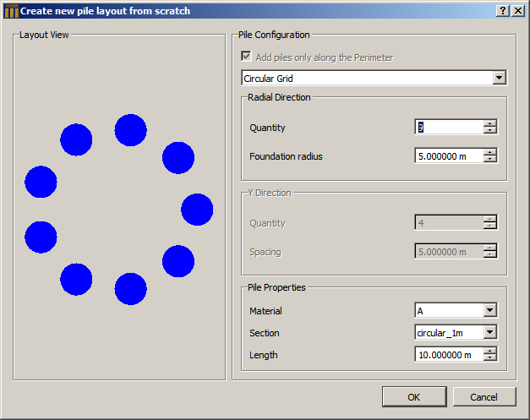Click the topmost blue pile in Layout View
The image size is (530, 420).
131,130
